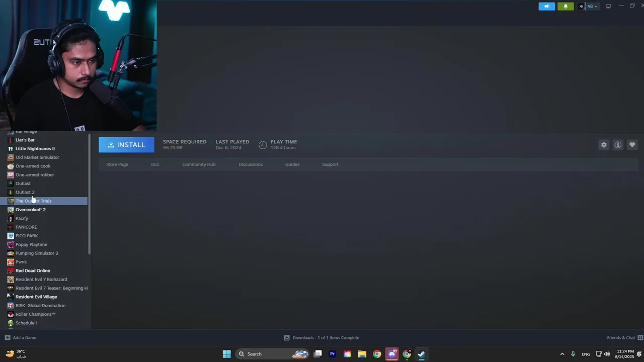Click Poppy Playtime game icon
The image size is (644, 362).
[11, 244]
